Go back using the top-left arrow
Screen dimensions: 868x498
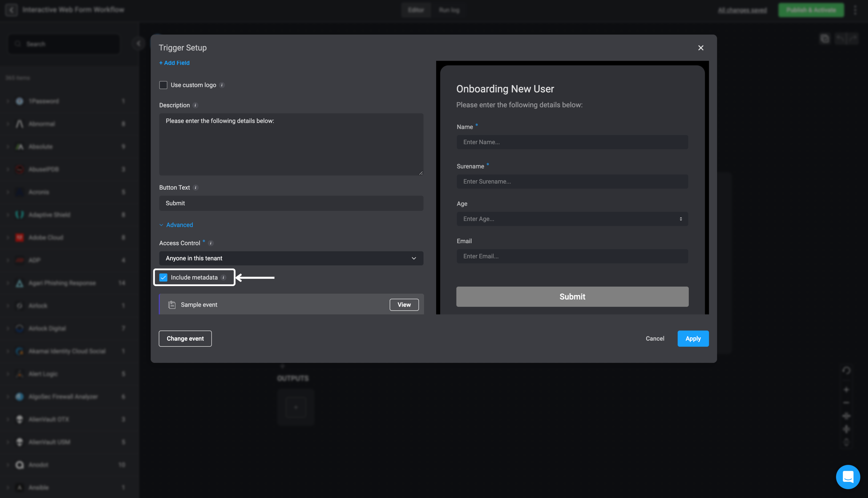click(11, 10)
